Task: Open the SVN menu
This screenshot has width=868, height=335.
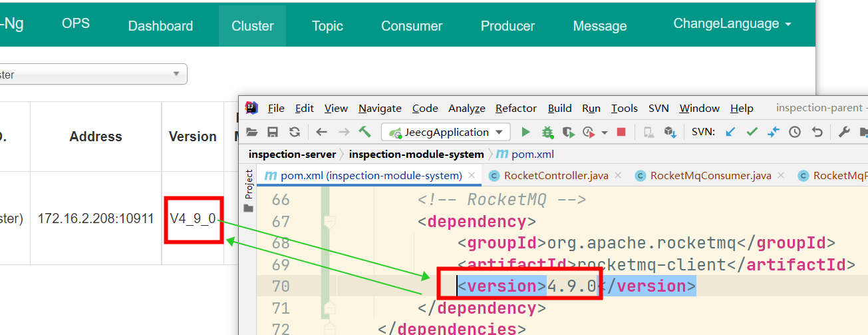Action: [x=658, y=108]
